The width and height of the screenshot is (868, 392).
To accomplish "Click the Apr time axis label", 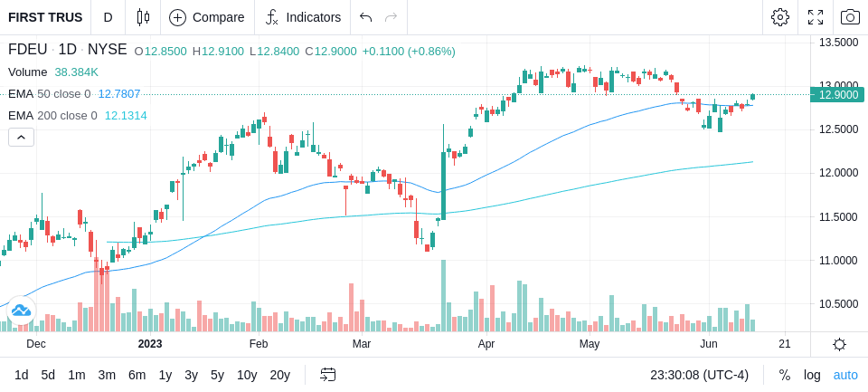I will point(486,344).
